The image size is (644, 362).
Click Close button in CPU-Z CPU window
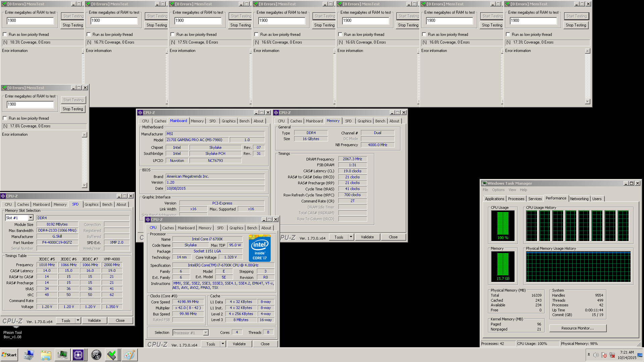tap(265, 344)
